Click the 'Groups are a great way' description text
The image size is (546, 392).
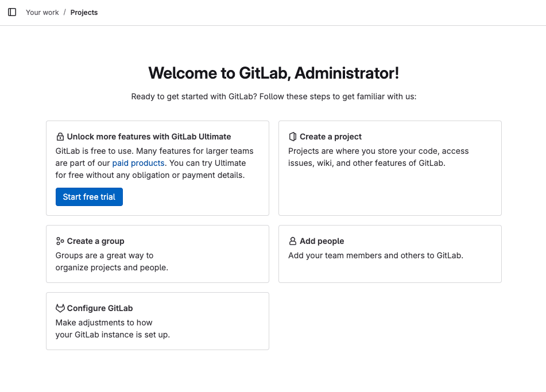click(111, 261)
